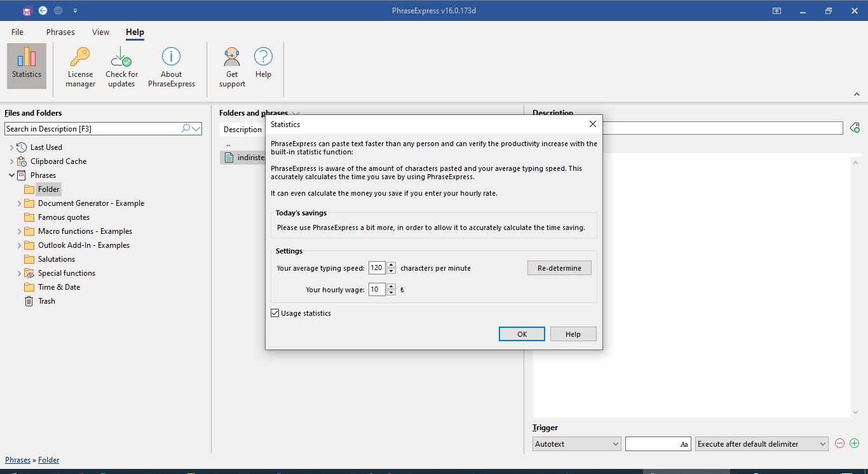Close the Statistics dialog
This screenshot has height=474, width=868.
point(592,125)
